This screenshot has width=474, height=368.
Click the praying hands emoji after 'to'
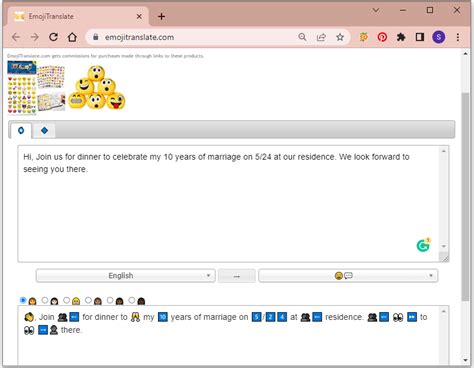tap(135, 317)
